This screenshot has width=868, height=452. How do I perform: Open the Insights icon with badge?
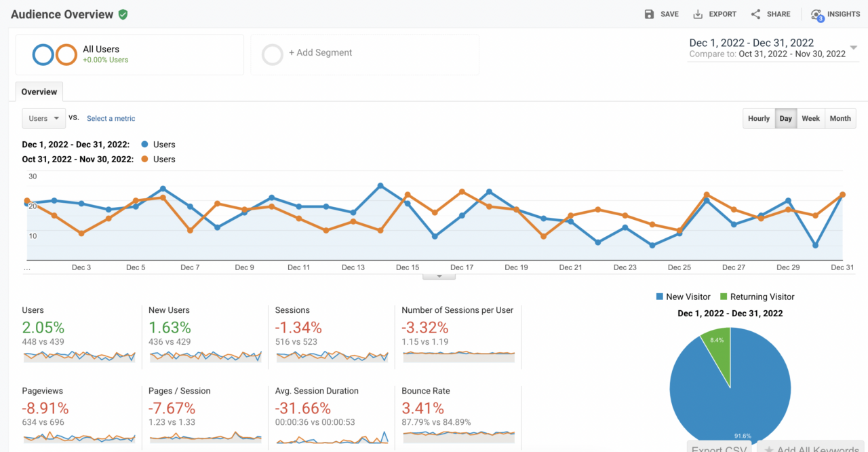(x=816, y=15)
